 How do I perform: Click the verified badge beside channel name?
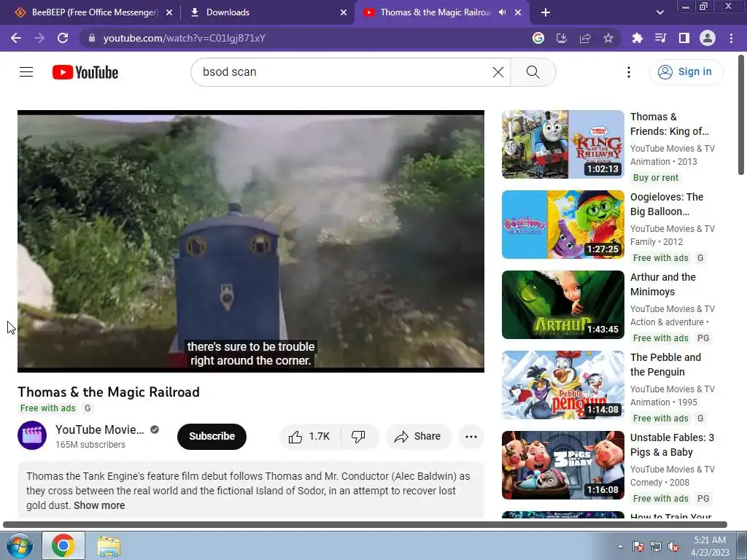[155, 429]
